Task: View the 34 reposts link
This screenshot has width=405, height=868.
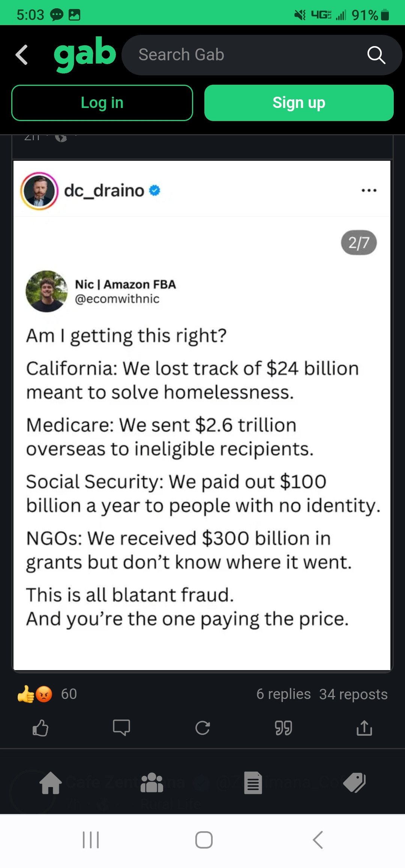Action: 353,694
